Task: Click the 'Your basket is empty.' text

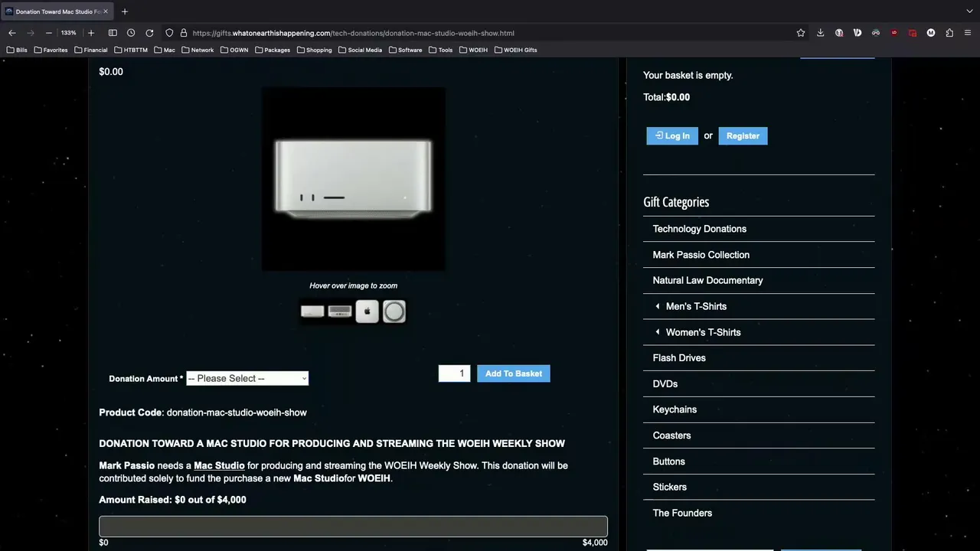Action: [x=688, y=75]
